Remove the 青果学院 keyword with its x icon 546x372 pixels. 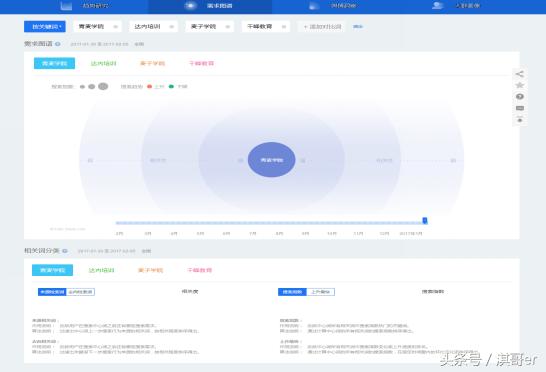[x=116, y=27]
